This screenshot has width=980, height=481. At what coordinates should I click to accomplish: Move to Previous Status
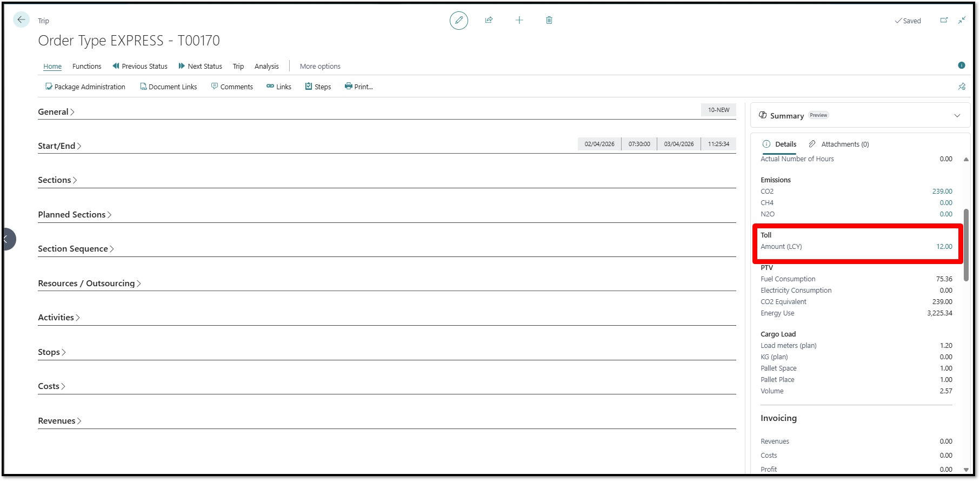click(x=140, y=66)
